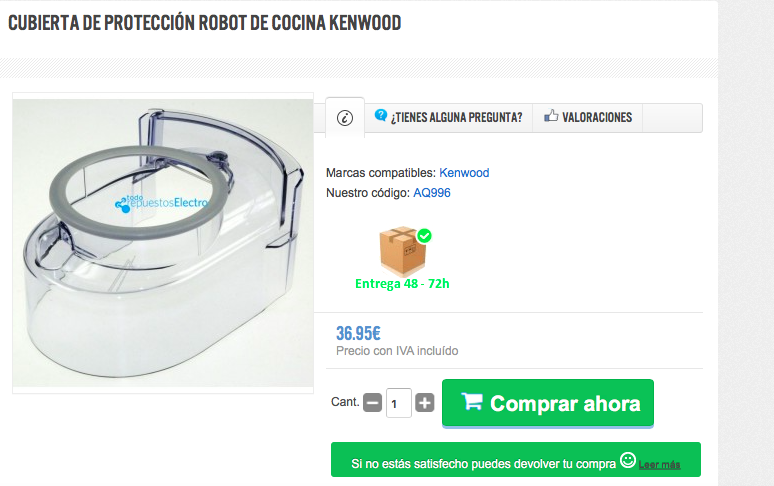Viewport: 774px width, 486px height.
Task: Focus the quantity input field
Action: 399,403
